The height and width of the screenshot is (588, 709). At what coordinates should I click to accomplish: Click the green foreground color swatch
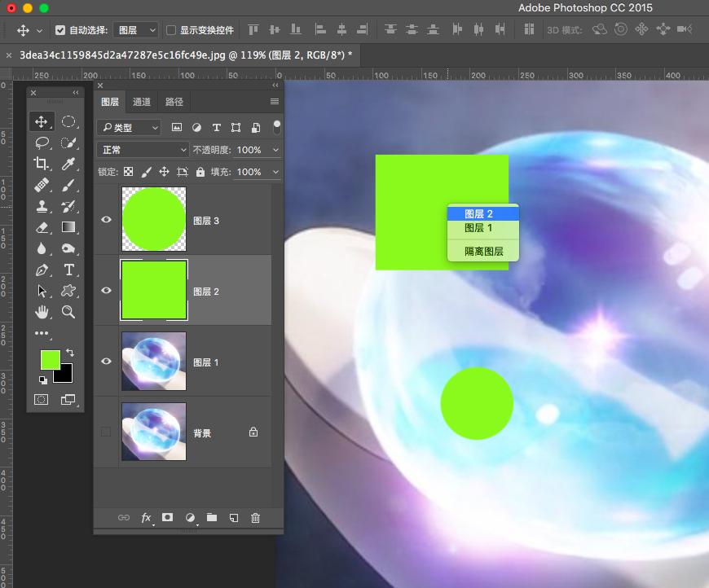click(51, 360)
